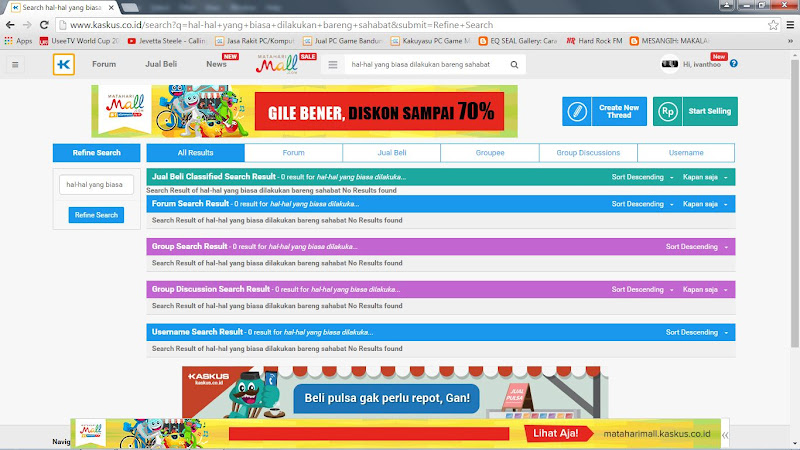Open the search category list icon
This screenshot has width=800, height=450.
(333, 65)
